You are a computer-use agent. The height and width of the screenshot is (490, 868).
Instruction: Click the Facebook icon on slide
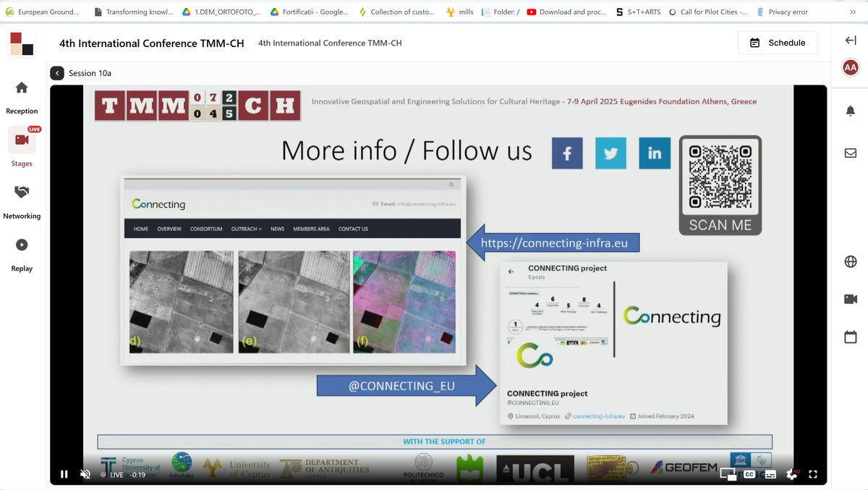567,153
